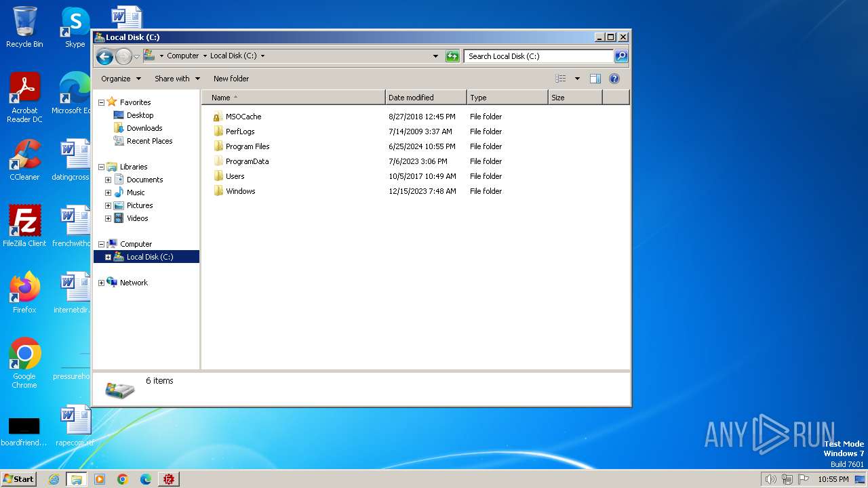Click the search magnifier icon
The height and width of the screenshot is (488, 868).
point(621,56)
